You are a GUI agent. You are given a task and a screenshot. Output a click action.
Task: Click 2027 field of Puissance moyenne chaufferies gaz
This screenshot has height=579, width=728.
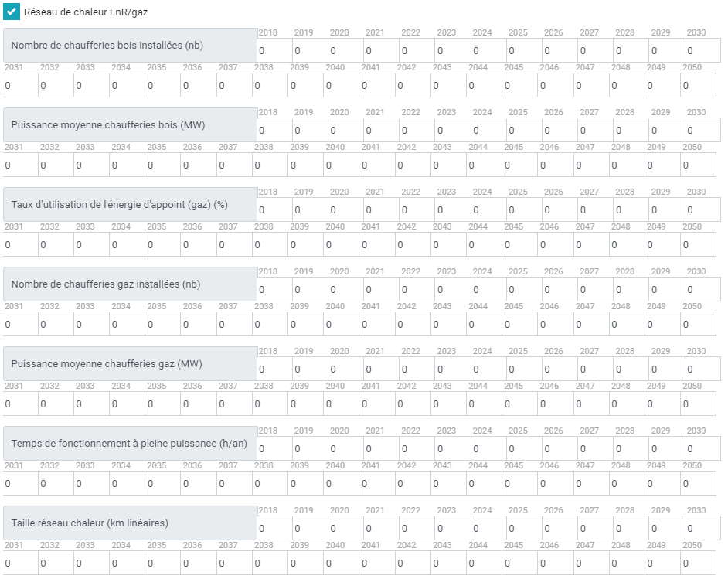[x=596, y=370]
